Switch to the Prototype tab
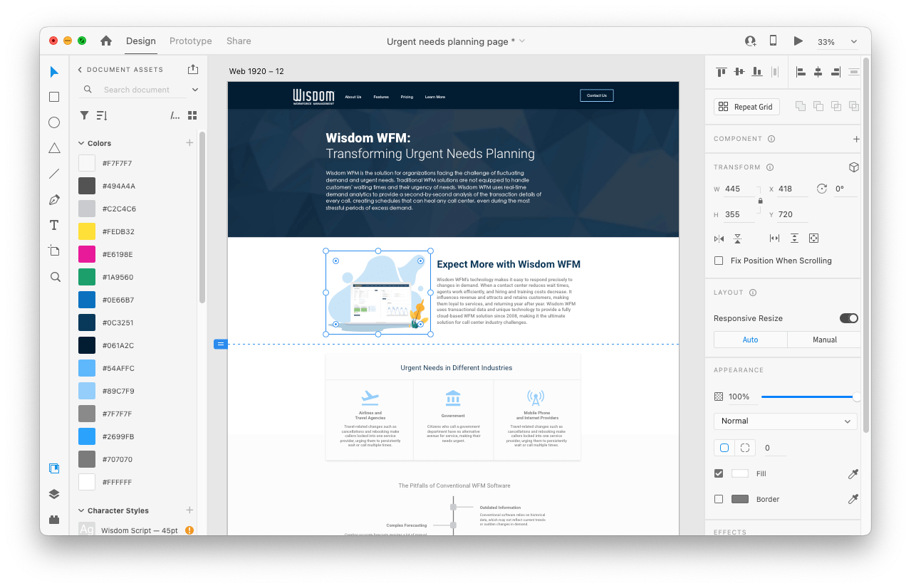 (191, 41)
